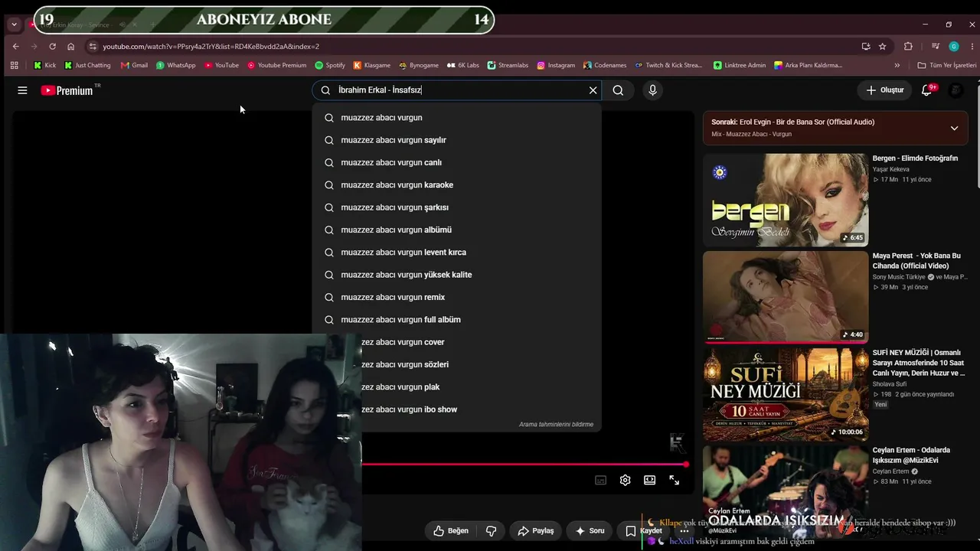
Task: Reload the current page
Action: (x=52, y=47)
